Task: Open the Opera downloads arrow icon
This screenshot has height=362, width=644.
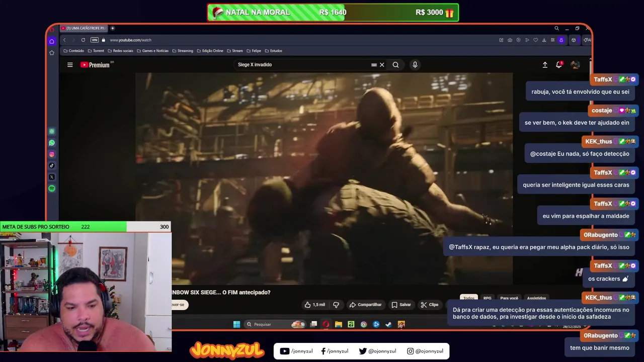Action: [x=544, y=40]
